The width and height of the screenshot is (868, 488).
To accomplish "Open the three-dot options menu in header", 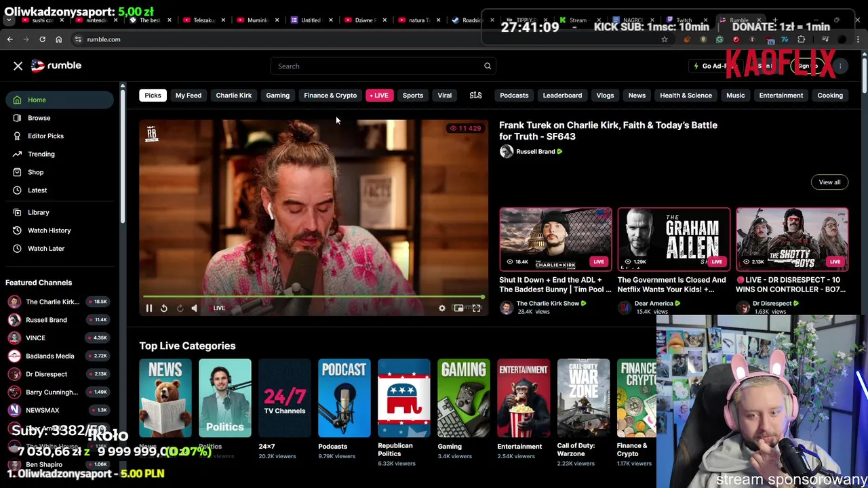I will [x=840, y=66].
